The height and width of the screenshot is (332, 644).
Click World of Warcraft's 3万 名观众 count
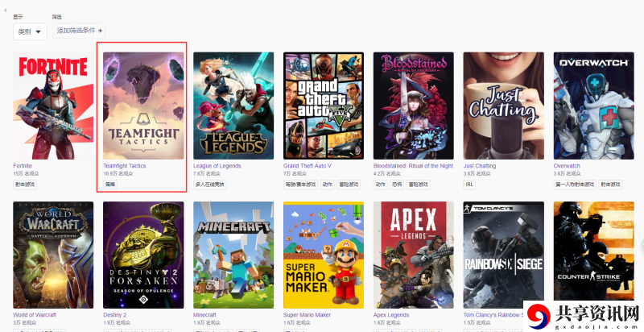[25, 323]
